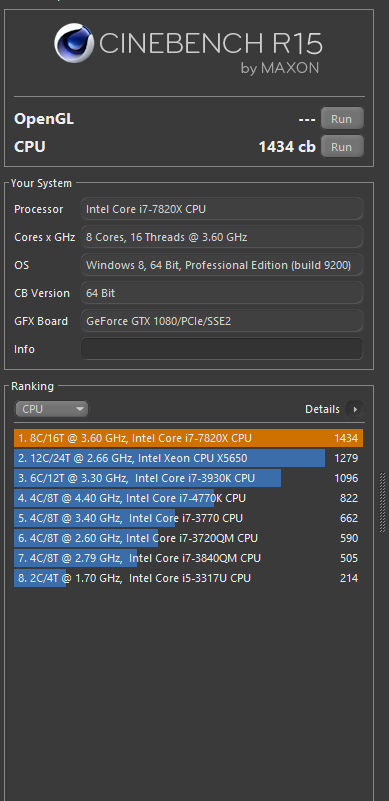Select the i7-3770 ranking entry

[x=188, y=518]
